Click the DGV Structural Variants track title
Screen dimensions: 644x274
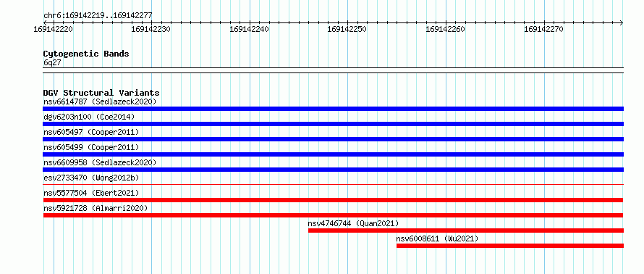click(101, 93)
